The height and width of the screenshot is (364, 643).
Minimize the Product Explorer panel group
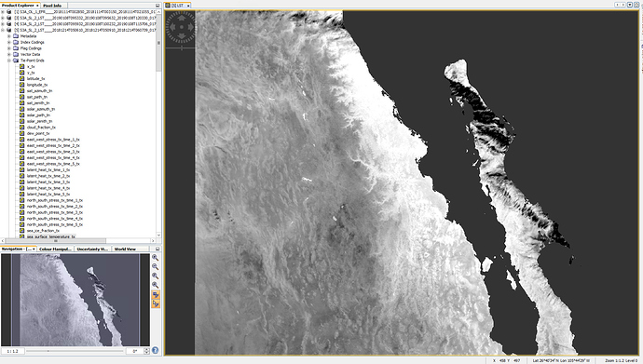tap(157, 6)
